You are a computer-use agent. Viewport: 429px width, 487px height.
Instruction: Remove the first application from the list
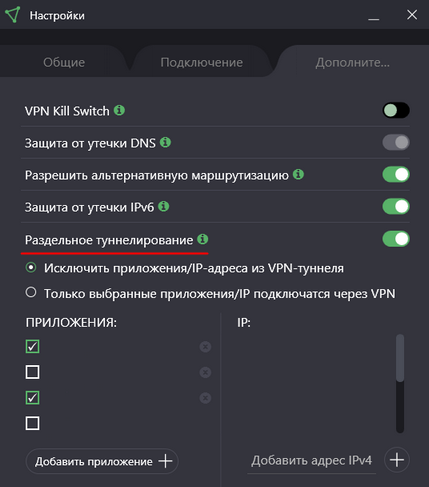pyautogui.click(x=205, y=347)
